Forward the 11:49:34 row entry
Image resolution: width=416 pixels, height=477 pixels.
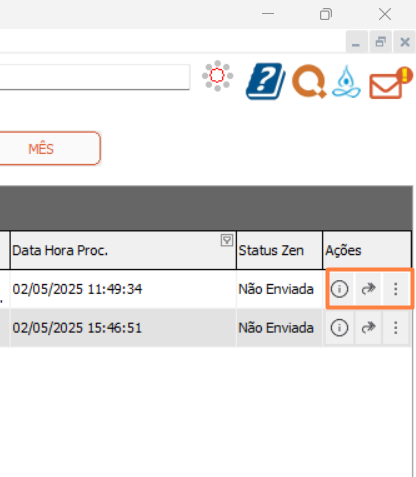pos(368,289)
